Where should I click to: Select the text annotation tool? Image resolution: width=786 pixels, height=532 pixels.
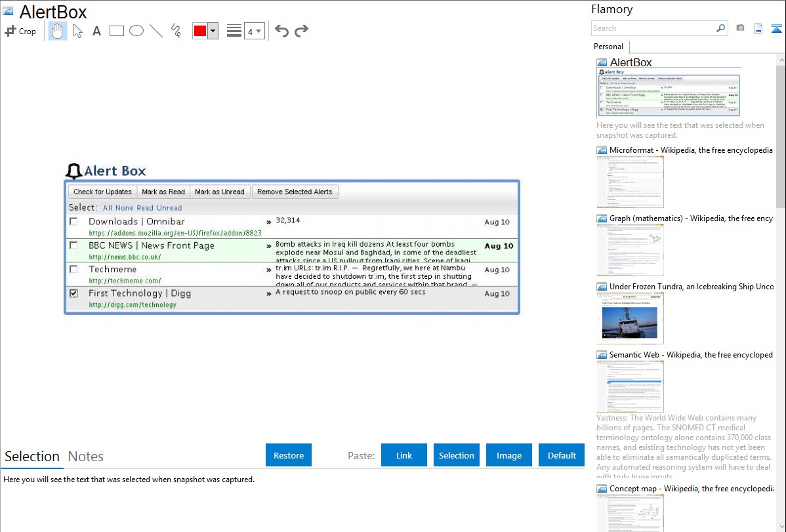click(x=96, y=31)
